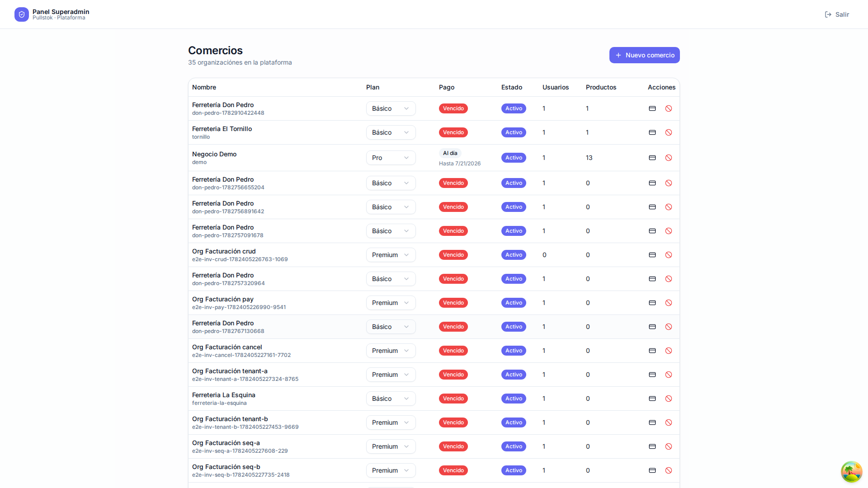Click the Comercios page heading

click(215, 51)
